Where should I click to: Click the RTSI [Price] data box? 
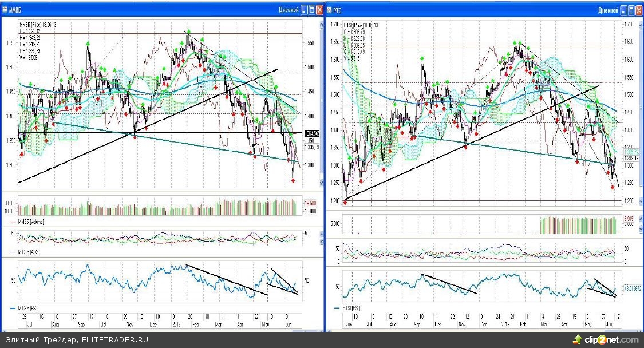(361, 41)
